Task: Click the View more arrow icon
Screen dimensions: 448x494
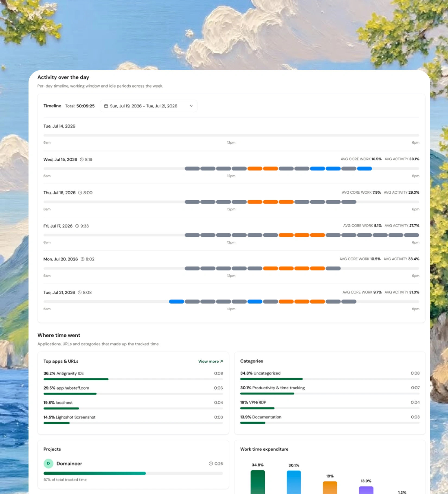Action: [222, 361]
